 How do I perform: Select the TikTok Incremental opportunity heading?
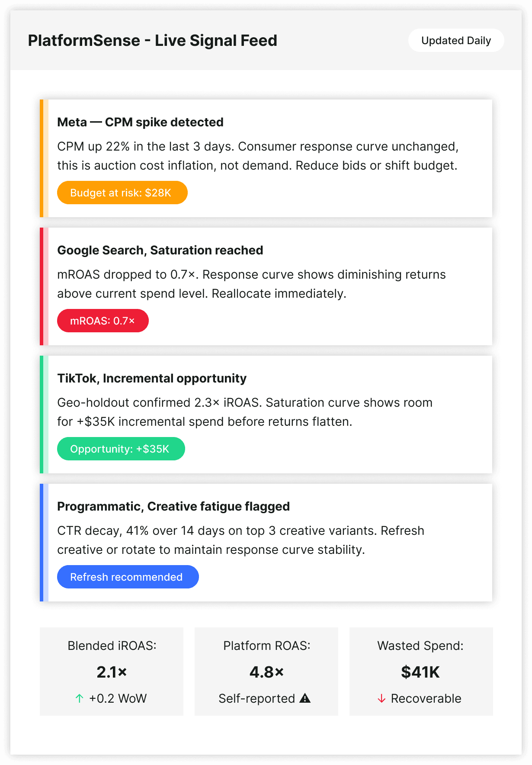click(x=152, y=378)
